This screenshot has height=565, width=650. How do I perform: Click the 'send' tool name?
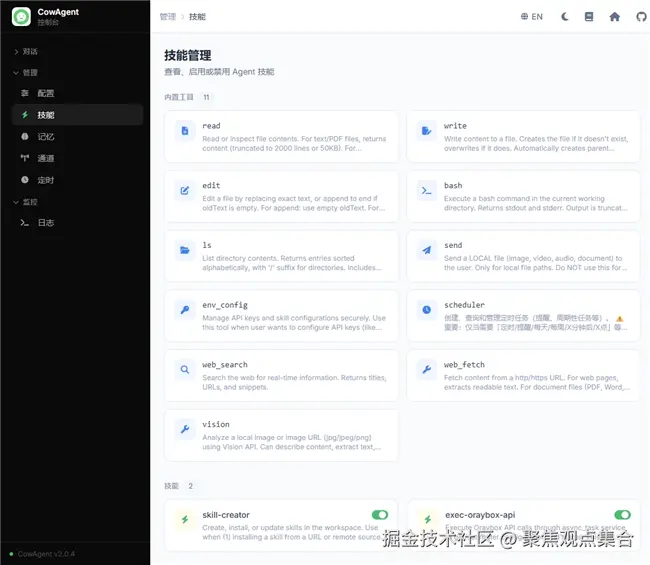(x=453, y=245)
